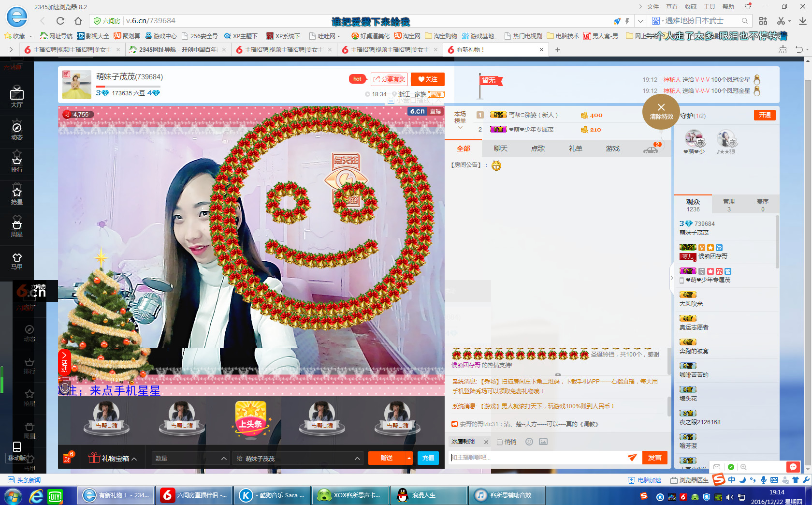Click the chat message input field
Viewport: 812px width, 505px height.
pyautogui.click(x=537, y=458)
